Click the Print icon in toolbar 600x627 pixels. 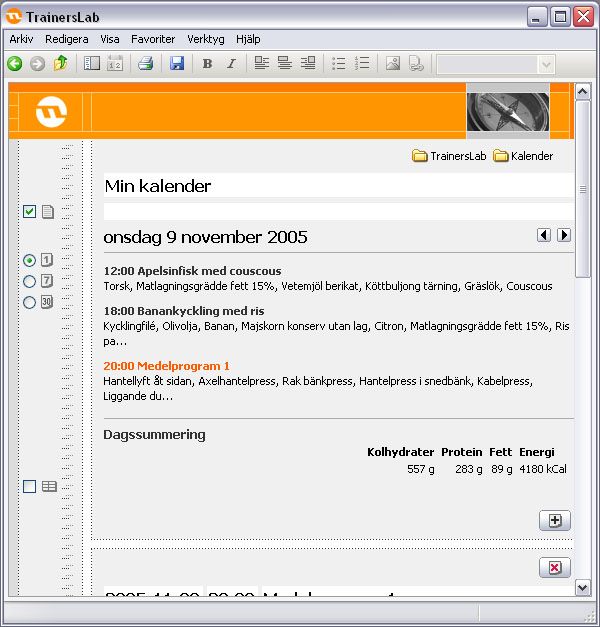pyautogui.click(x=145, y=64)
